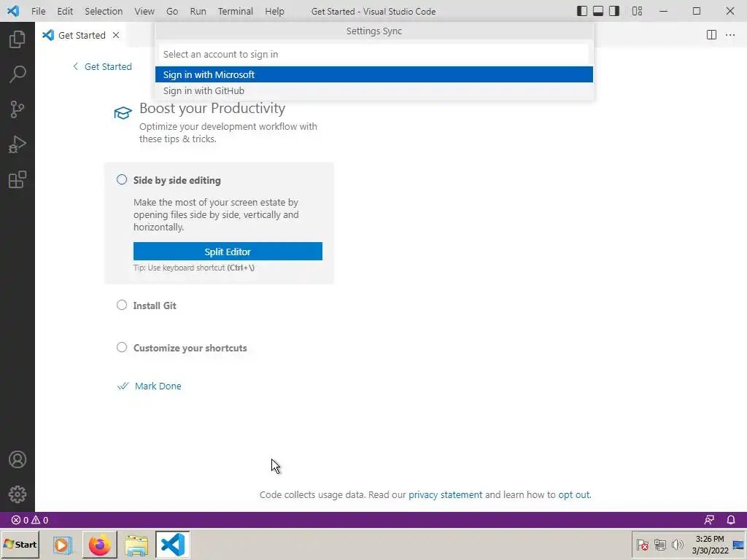The width and height of the screenshot is (747, 560).
Task: Open the Edit menu
Action: (65, 11)
